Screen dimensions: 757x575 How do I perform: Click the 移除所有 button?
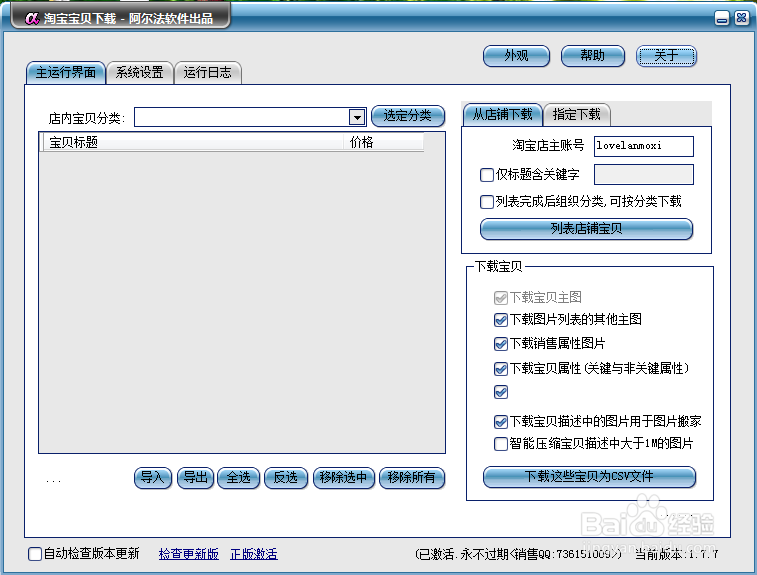pyautogui.click(x=412, y=478)
